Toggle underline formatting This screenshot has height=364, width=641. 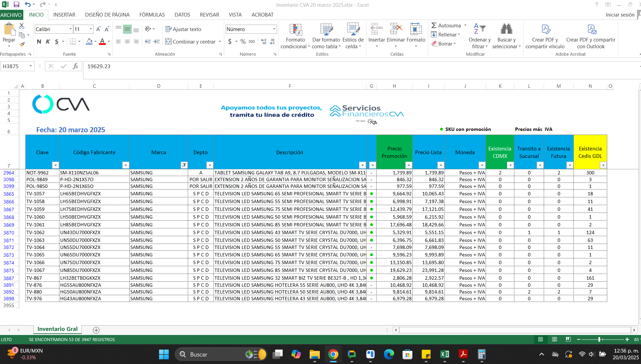coord(56,41)
